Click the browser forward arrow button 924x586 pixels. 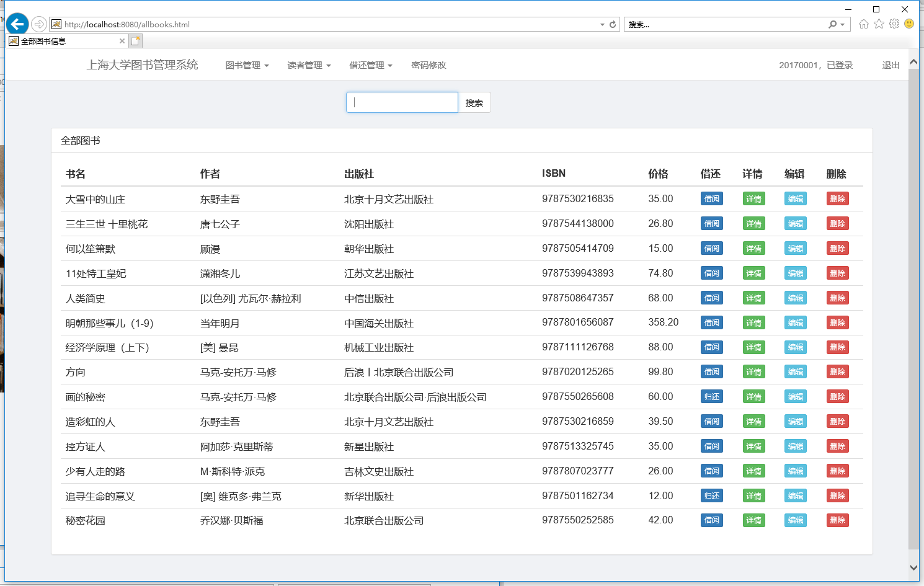point(39,24)
